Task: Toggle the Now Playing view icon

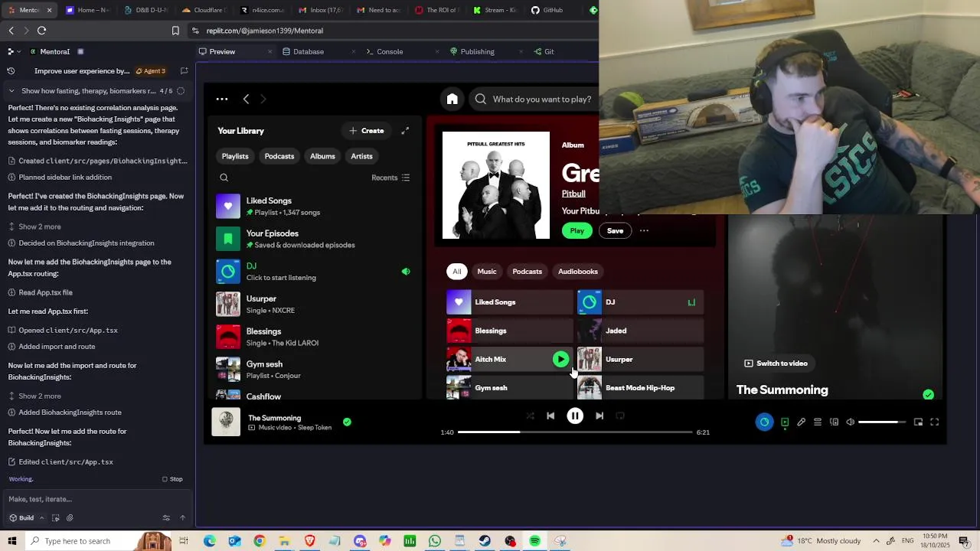Action: click(x=785, y=422)
